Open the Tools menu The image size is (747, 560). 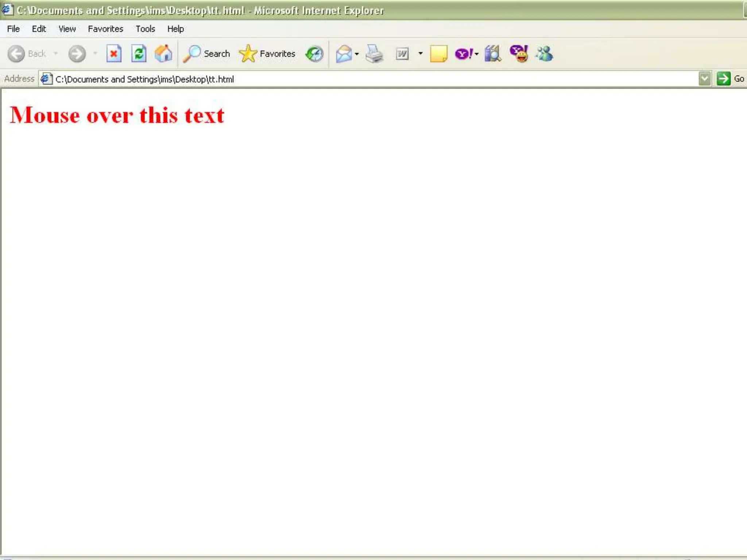point(145,29)
